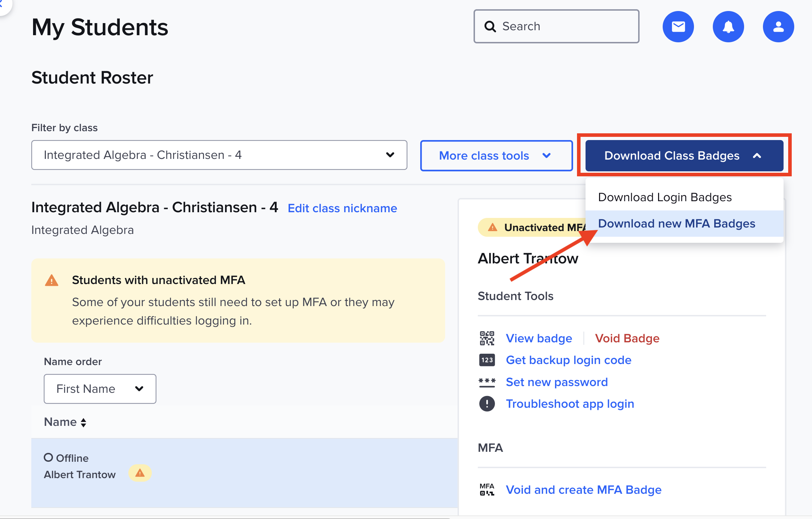The image size is (812, 519).
Task: Toggle the Name column sort arrows
Action: (x=83, y=422)
